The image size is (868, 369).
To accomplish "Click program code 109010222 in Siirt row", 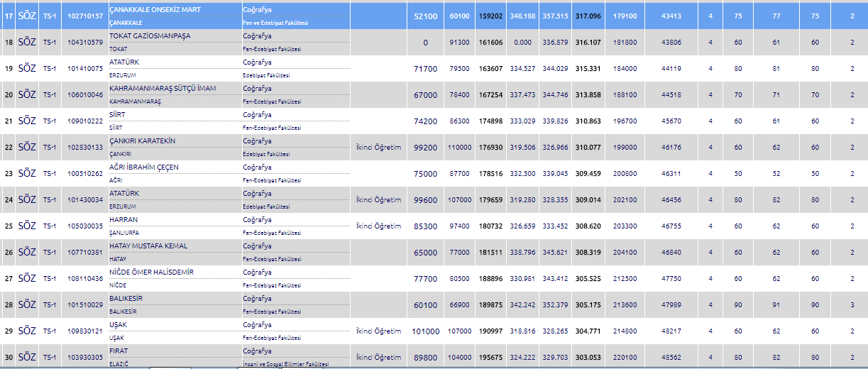I will (84, 121).
